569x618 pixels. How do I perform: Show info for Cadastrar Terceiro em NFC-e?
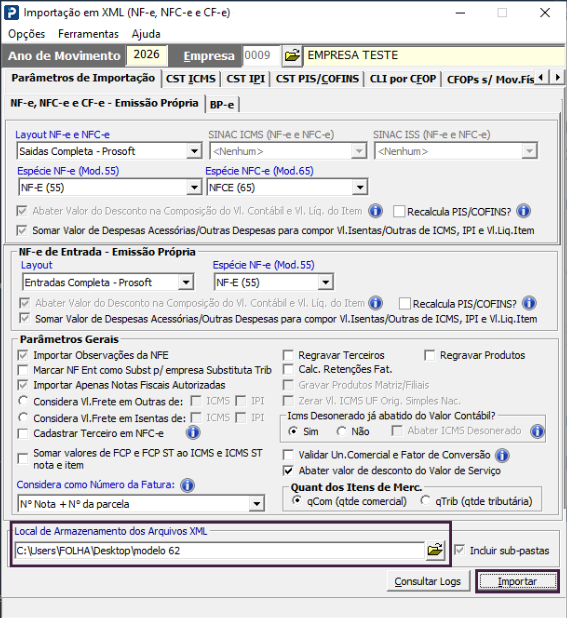193,433
